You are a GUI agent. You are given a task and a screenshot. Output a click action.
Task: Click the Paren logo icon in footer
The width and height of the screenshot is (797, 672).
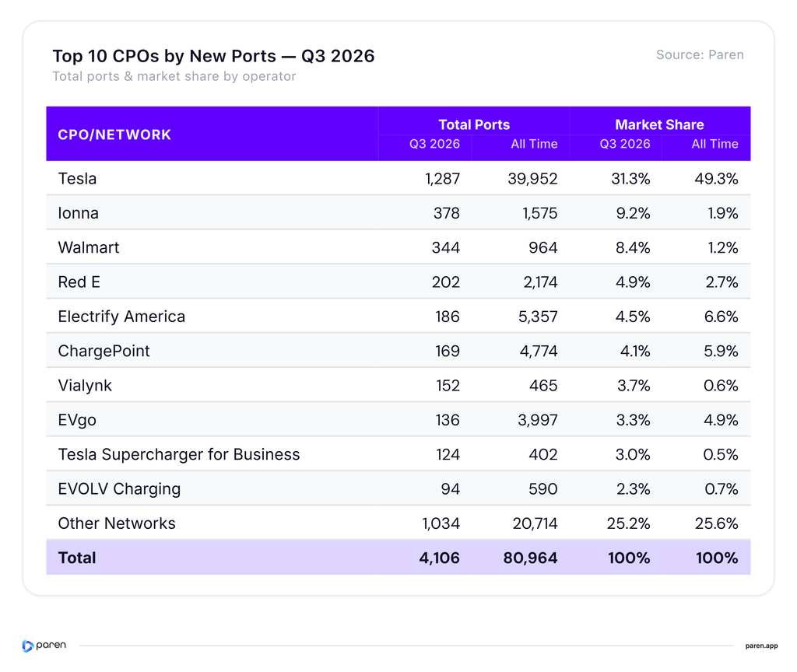coord(28,646)
